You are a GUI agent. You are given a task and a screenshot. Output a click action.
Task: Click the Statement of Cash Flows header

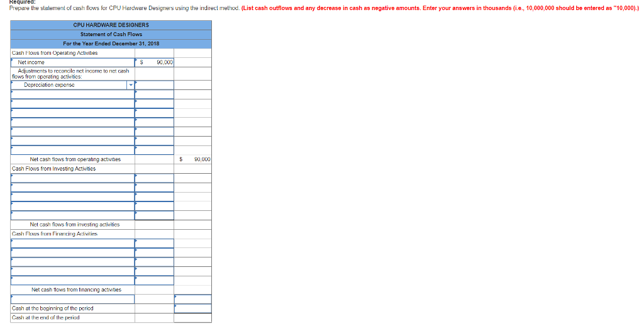tap(111, 34)
